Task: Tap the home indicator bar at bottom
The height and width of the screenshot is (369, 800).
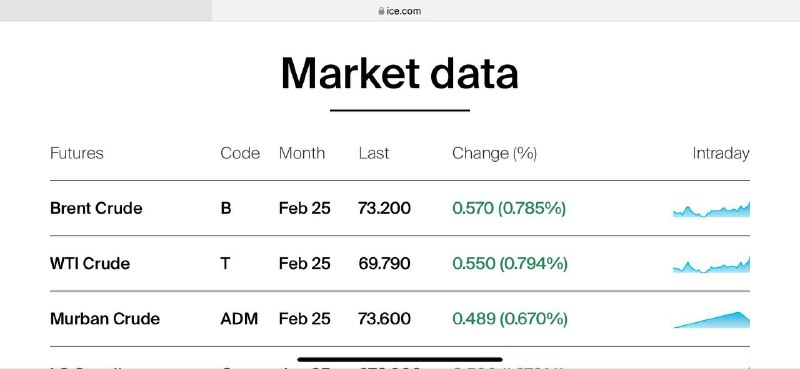Action: [x=399, y=359]
